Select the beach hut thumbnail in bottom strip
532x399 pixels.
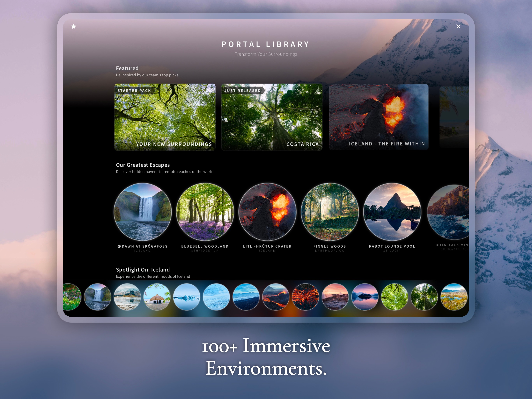(157, 297)
